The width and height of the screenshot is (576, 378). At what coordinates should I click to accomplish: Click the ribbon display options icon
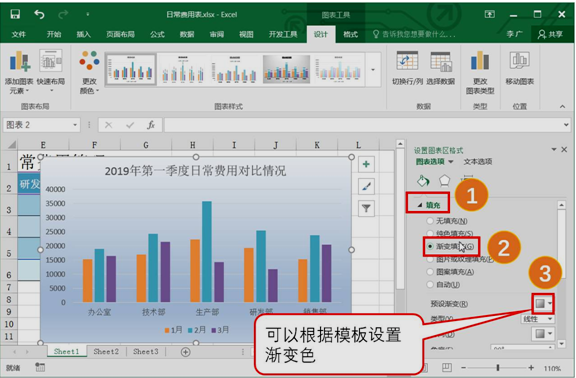click(x=490, y=14)
